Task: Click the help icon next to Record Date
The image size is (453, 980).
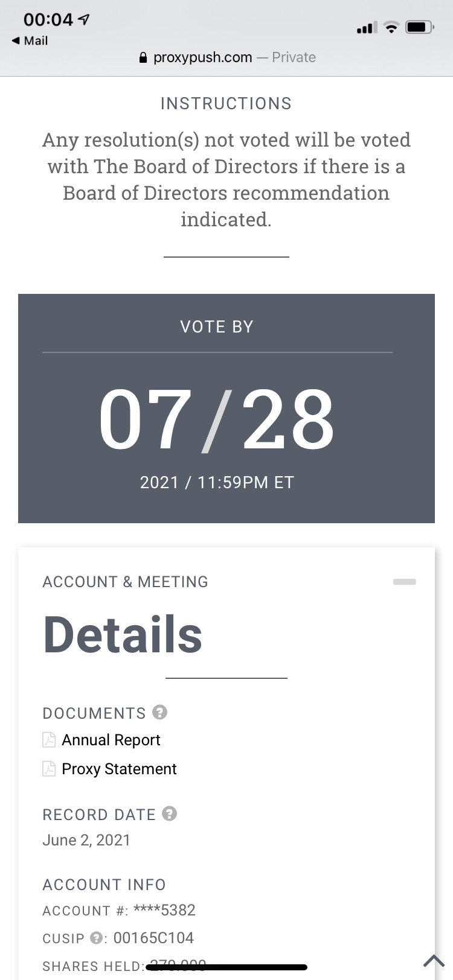Action: (x=170, y=813)
